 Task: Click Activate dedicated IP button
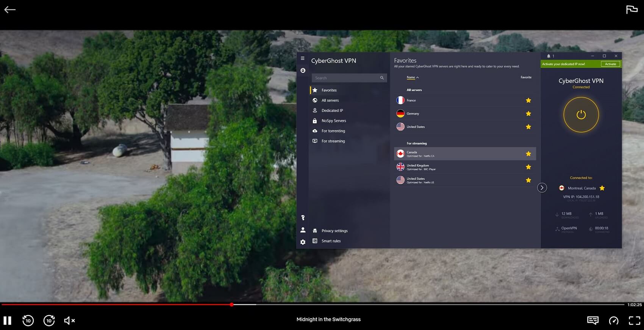pyautogui.click(x=610, y=64)
